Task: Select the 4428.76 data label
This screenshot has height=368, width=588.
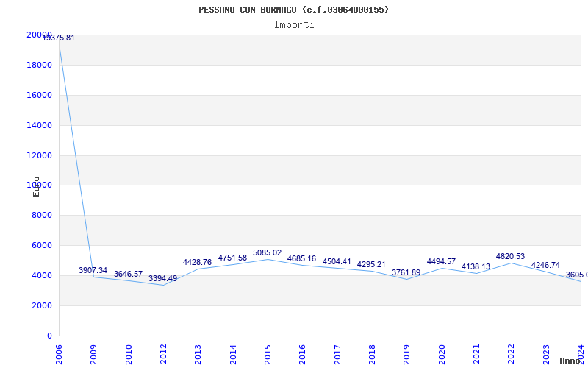Action: click(197, 262)
